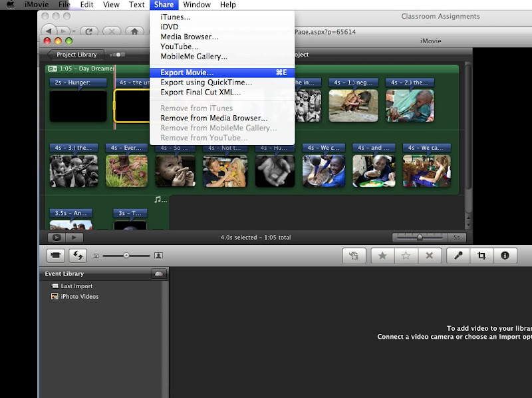
Task: Open the Edit menu
Action: pos(86,5)
